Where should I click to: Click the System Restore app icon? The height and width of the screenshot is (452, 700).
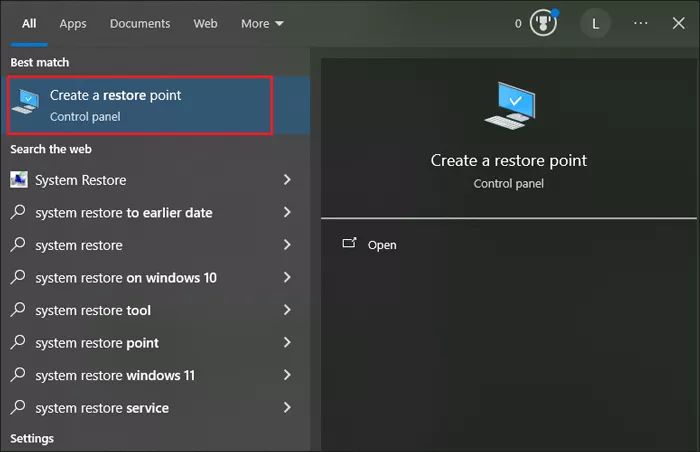19,180
